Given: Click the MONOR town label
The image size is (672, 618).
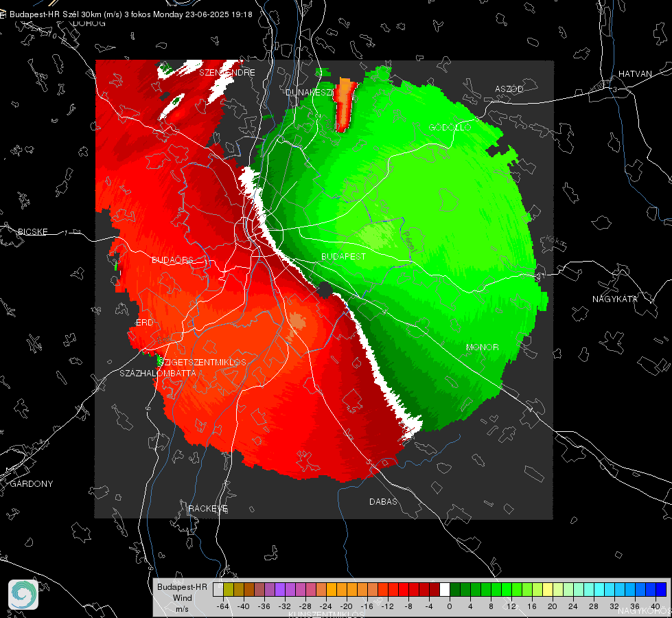Looking at the screenshot, I should point(482,347).
